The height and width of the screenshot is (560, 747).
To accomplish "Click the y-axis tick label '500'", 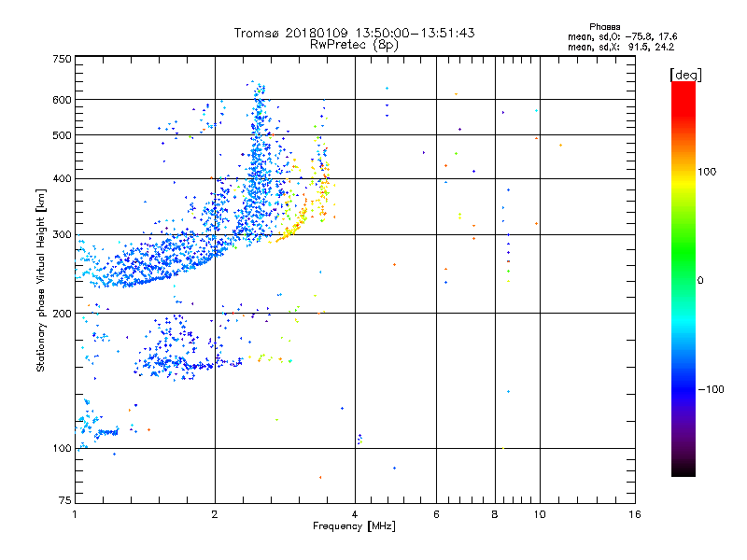I will pyautogui.click(x=62, y=135).
